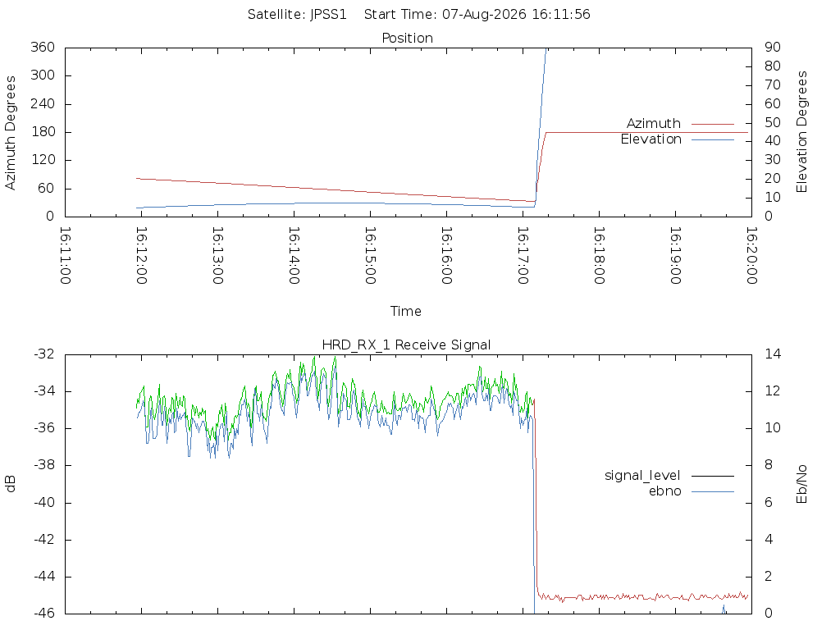Screen dimensions: 840x630
Task: Select the 'Position' chart title
Action: pos(407,38)
